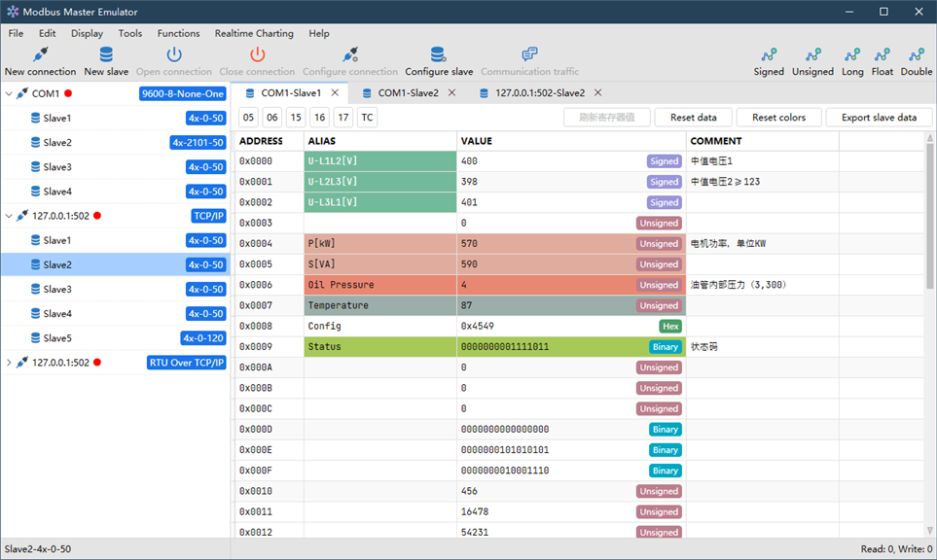The height and width of the screenshot is (560, 937).
Task: Click function code 06 button
Action: [x=272, y=118]
